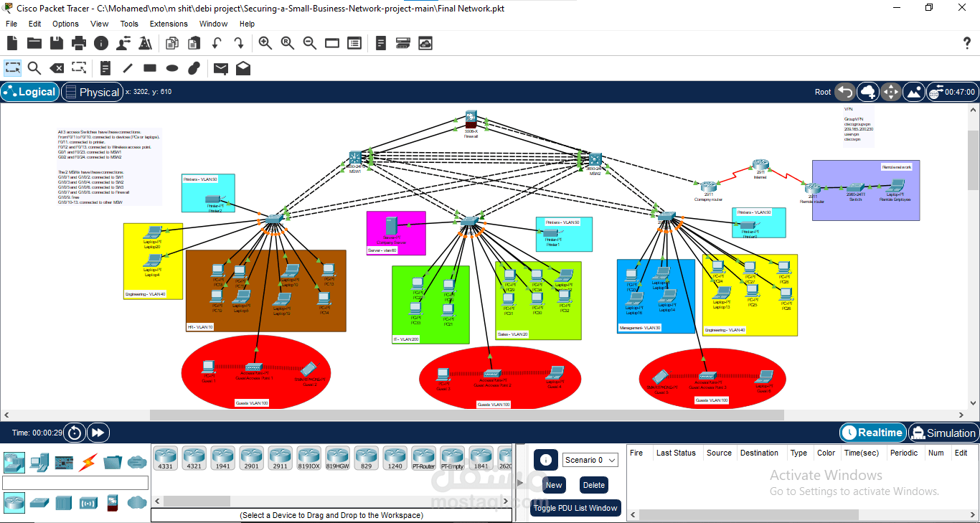Image resolution: width=980 pixels, height=523 pixels.
Task: Select the Draw Rectangle tool
Action: (150, 68)
